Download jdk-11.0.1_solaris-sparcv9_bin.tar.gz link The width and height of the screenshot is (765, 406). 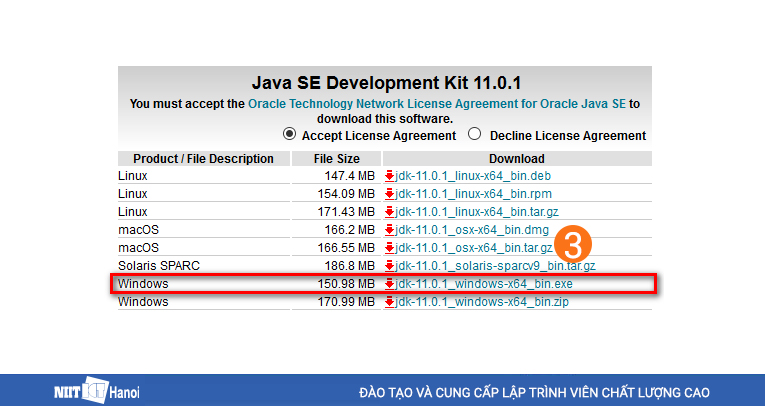tap(495, 266)
